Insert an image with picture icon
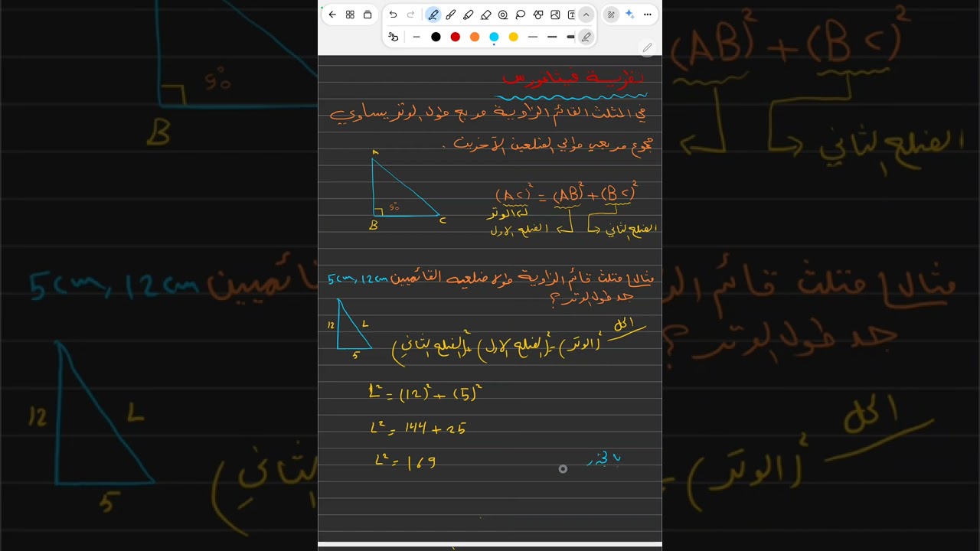This screenshot has height=551, width=980. 555,15
